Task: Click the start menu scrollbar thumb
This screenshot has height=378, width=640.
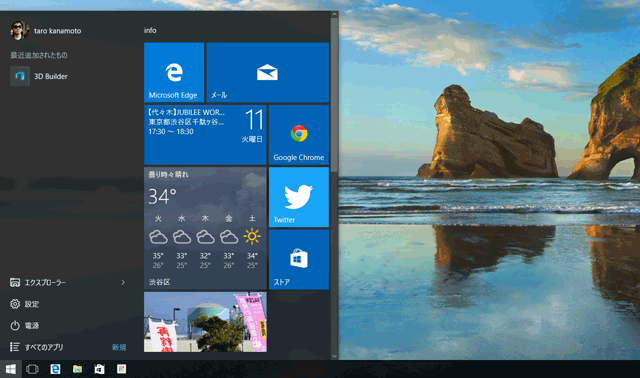Action: (334, 95)
